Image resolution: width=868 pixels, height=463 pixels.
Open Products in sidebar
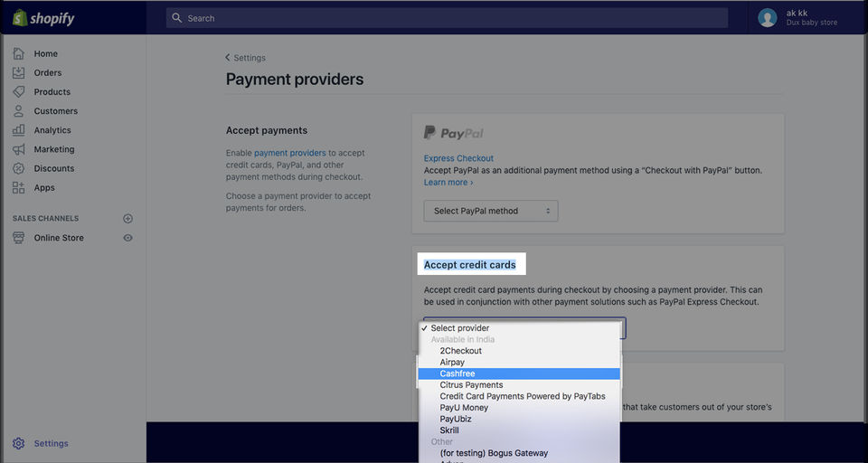pyautogui.click(x=52, y=92)
